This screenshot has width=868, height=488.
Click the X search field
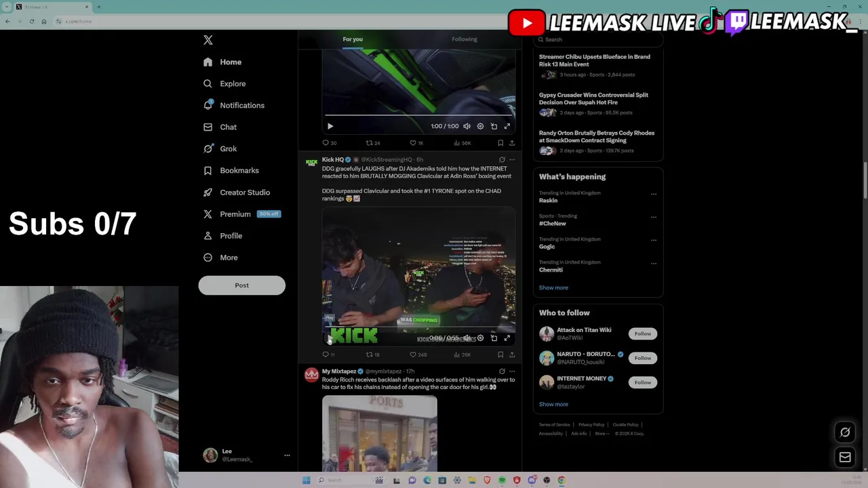point(597,39)
